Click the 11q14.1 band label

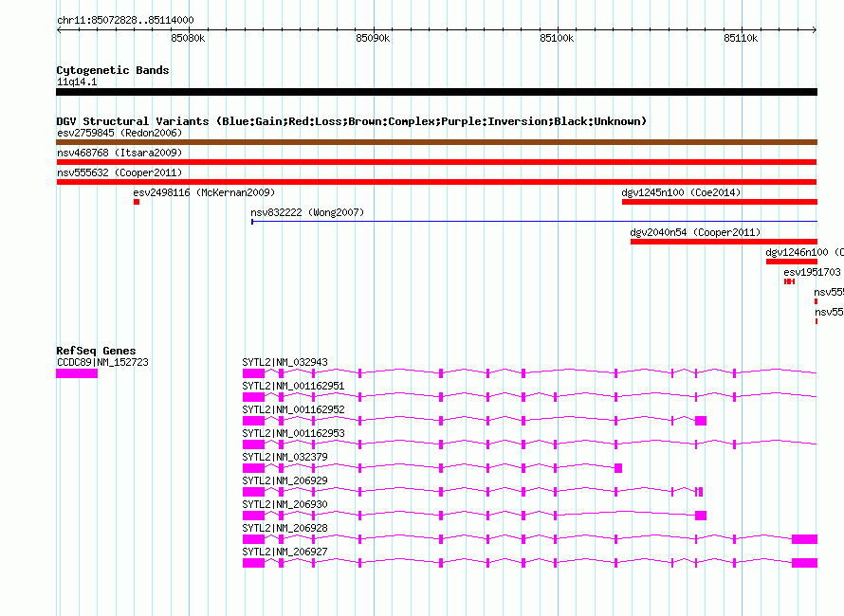(x=77, y=82)
